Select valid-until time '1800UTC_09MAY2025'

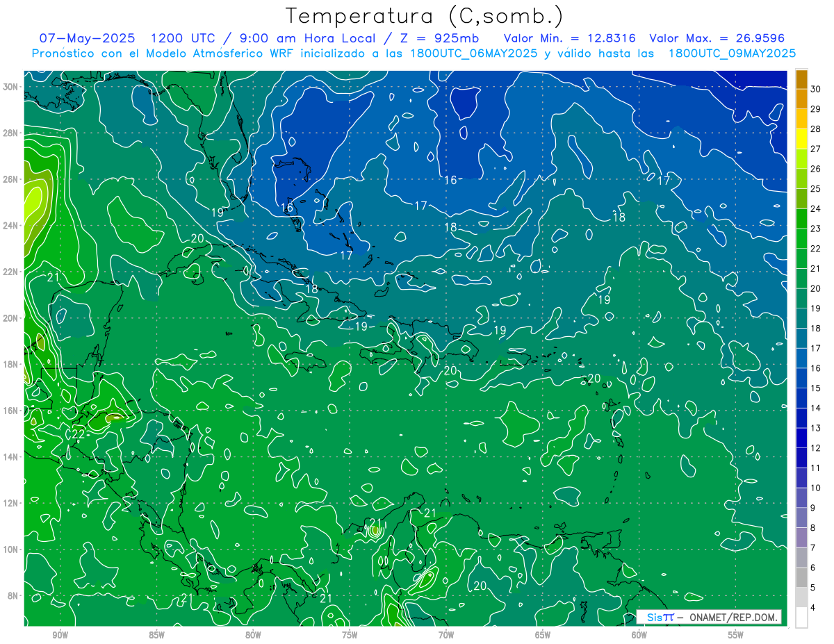tap(732, 53)
